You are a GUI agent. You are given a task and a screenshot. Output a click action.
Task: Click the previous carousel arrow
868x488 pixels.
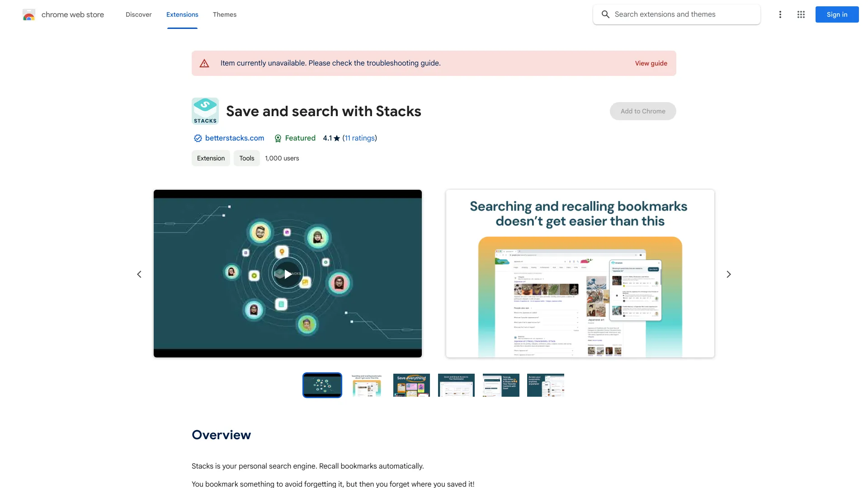139,274
